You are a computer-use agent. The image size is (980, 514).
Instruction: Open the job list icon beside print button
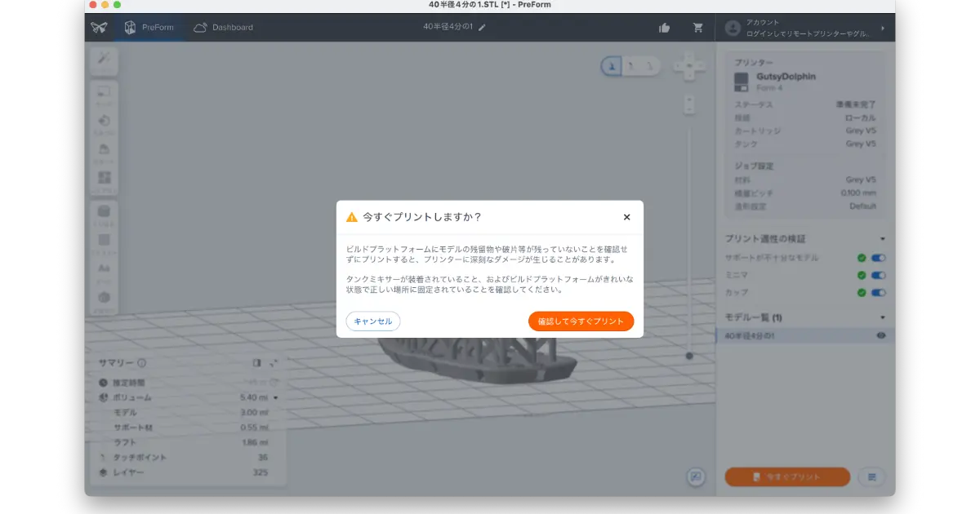(871, 476)
